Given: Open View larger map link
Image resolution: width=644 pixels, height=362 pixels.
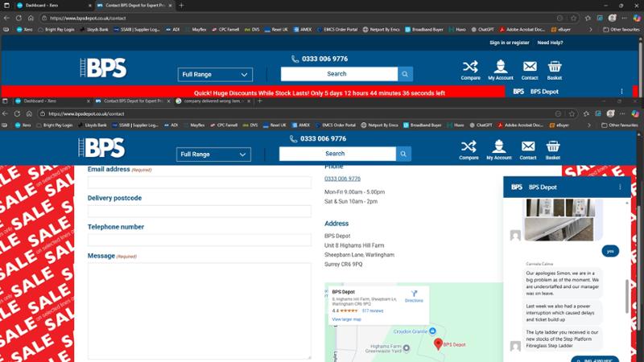Looking at the screenshot, I should click(347, 319).
